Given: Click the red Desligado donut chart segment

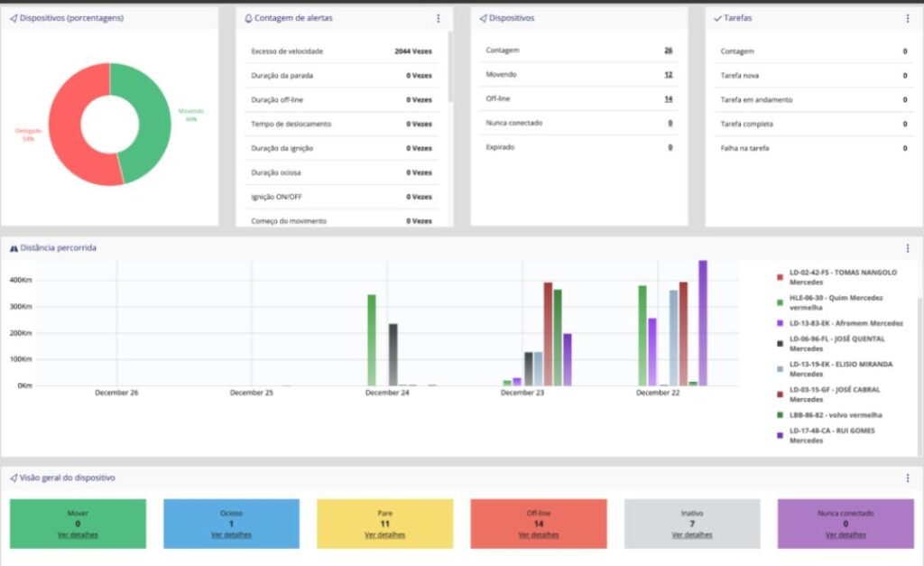Looking at the screenshot, I should [x=68, y=126].
